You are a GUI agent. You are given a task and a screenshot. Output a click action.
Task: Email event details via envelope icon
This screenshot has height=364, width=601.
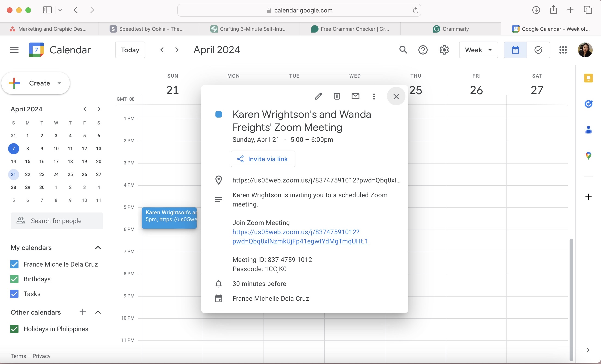point(355,96)
